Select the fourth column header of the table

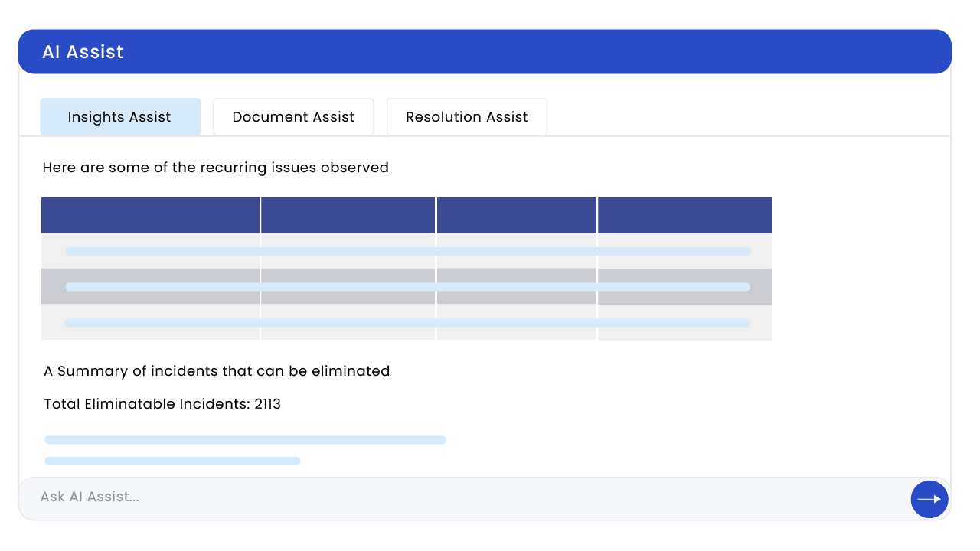[x=684, y=215]
